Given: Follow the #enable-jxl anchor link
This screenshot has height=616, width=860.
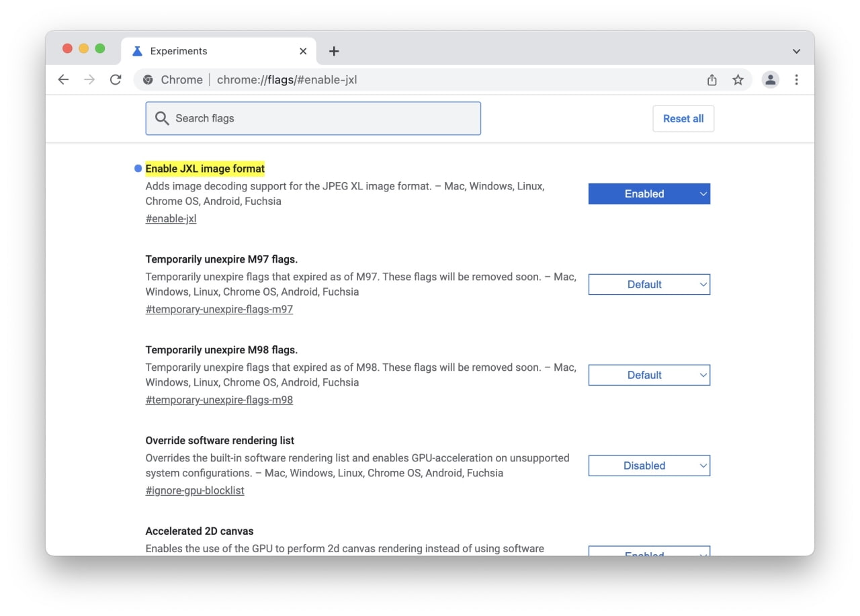Looking at the screenshot, I should pyautogui.click(x=171, y=219).
